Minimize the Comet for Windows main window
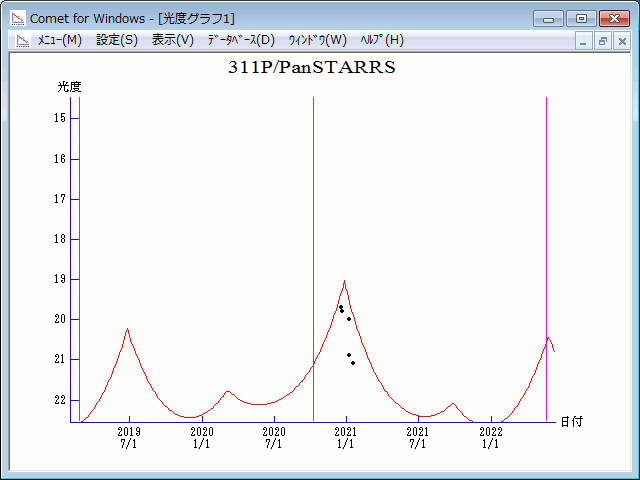Screen dimensions: 640x480 point(549,18)
